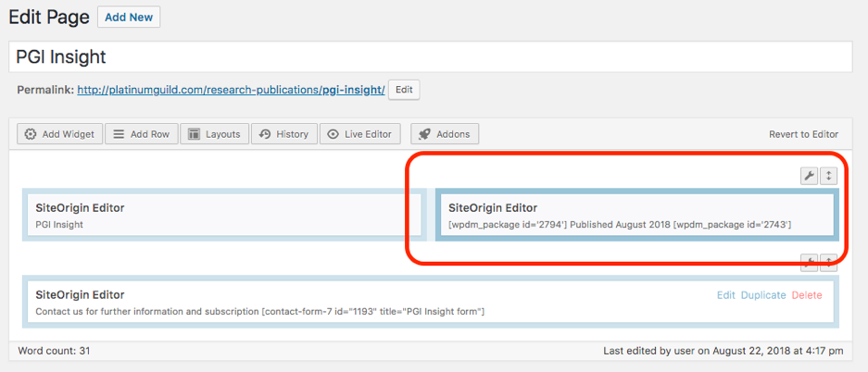Select the contact-form-7 SiteOrigin Editor widget
The width and height of the screenshot is (868, 372).
pyautogui.click(x=371, y=303)
